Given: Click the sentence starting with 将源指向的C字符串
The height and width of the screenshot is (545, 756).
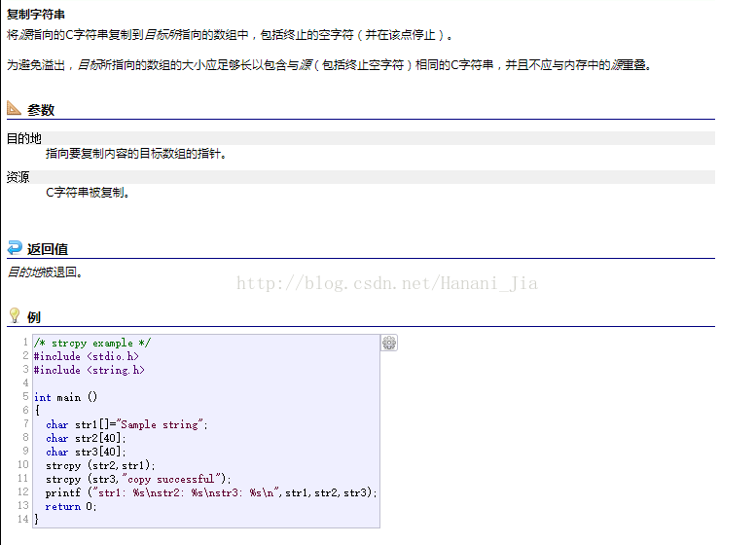Looking at the screenshot, I should [230, 35].
